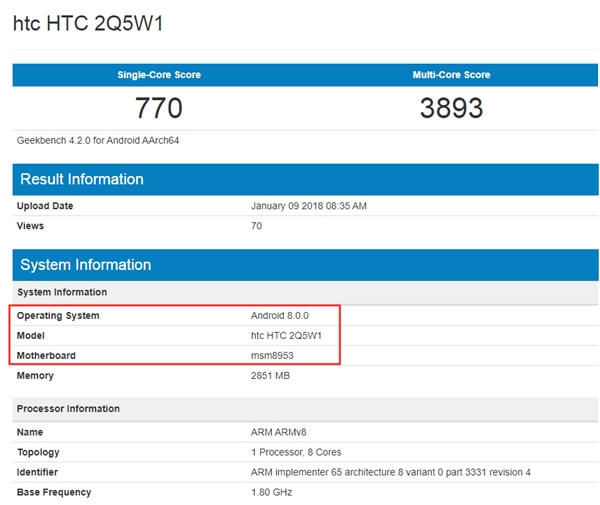Viewport: 600px width, 505px height.
Task: Select the Motherboard label
Action: (46, 355)
